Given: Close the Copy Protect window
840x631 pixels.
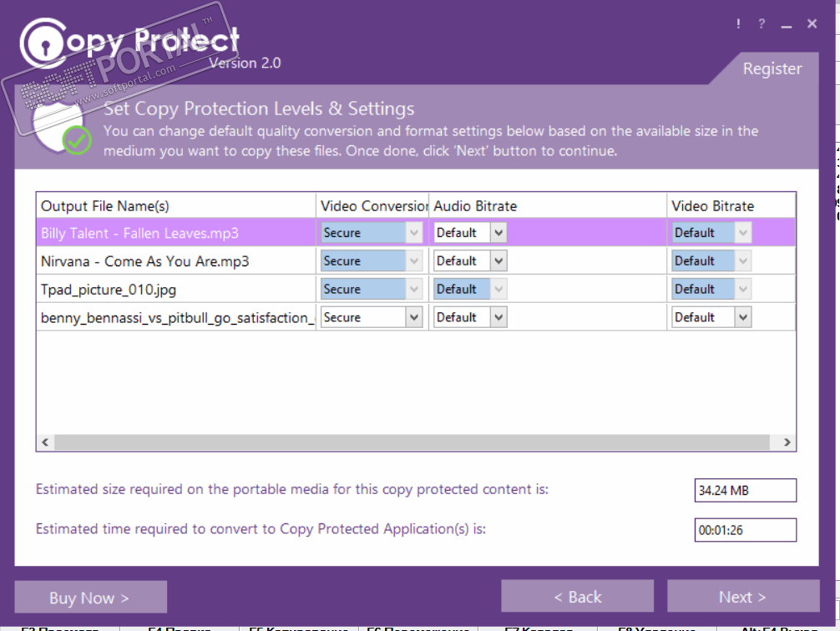Looking at the screenshot, I should click(x=812, y=24).
